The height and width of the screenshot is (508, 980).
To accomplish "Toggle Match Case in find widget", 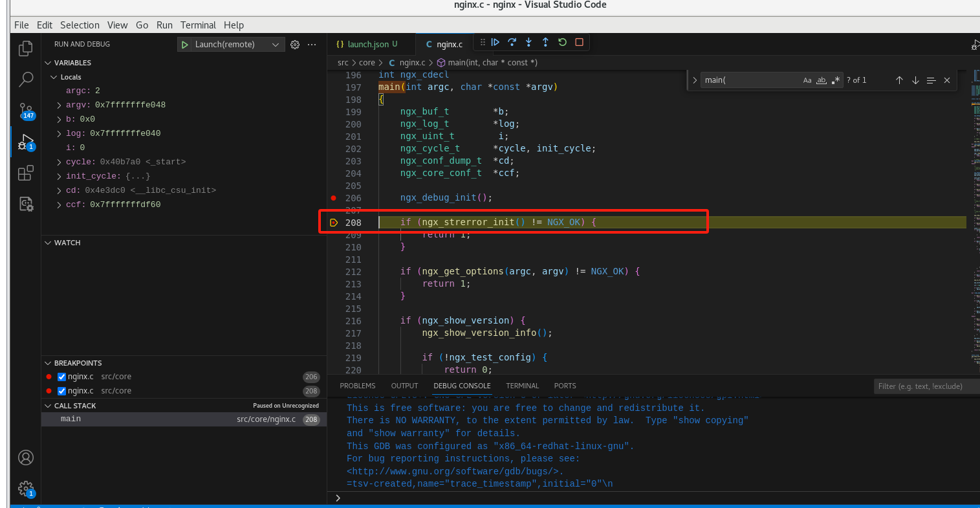I will 807,80.
